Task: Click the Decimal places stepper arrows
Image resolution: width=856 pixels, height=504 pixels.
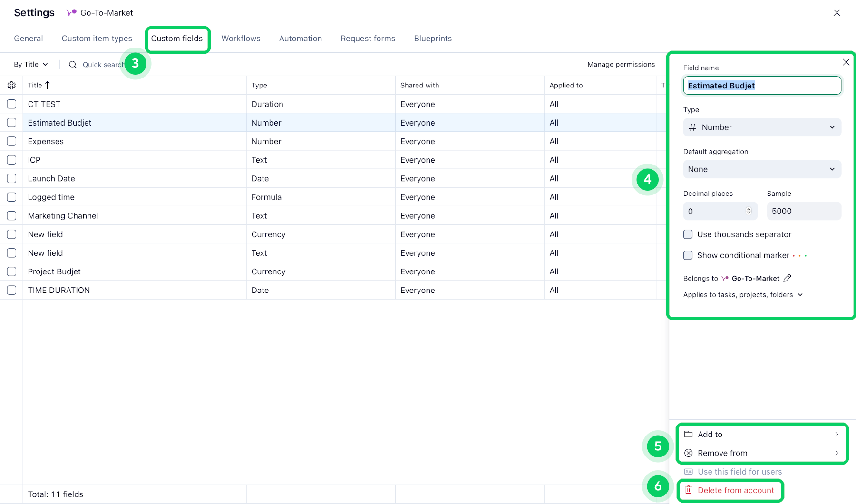Action: click(748, 211)
